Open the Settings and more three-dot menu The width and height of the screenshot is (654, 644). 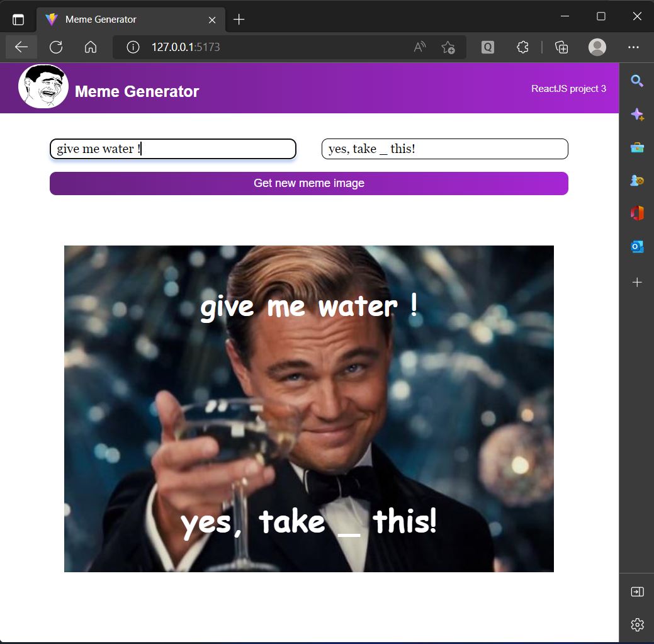(634, 47)
